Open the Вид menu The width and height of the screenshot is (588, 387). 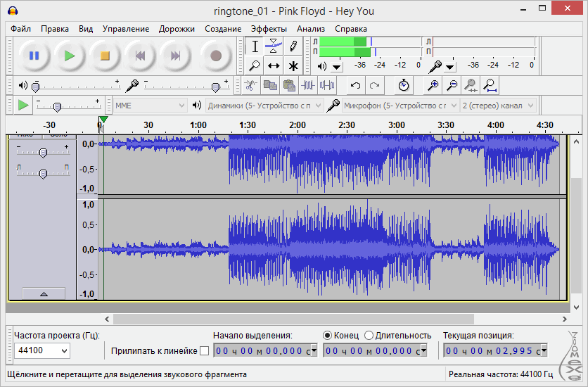click(86, 29)
